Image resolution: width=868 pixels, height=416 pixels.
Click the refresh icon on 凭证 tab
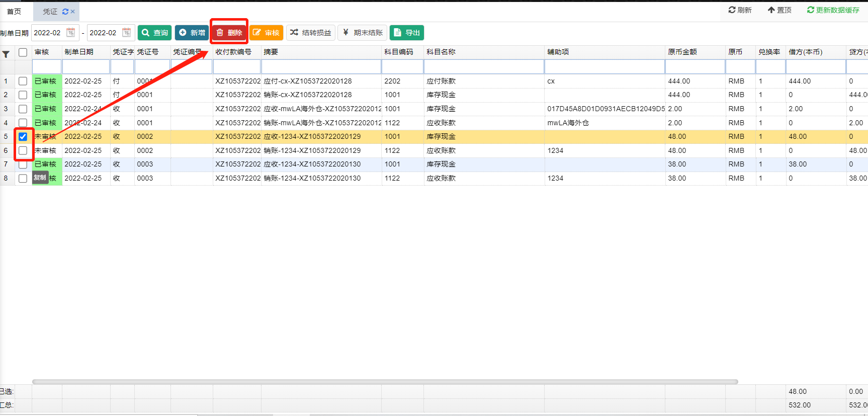click(65, 12)
